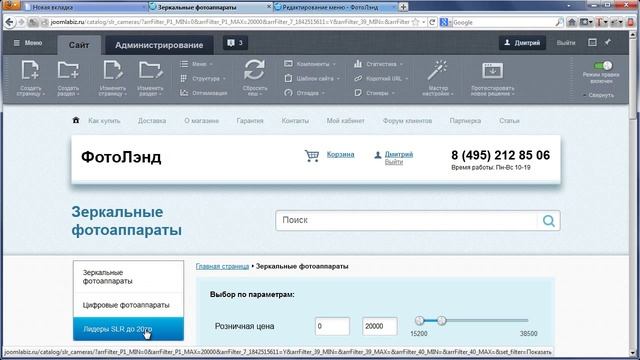
Task: Reload the page in the browser
Action: pyautogui.click(x=432, y=22)
